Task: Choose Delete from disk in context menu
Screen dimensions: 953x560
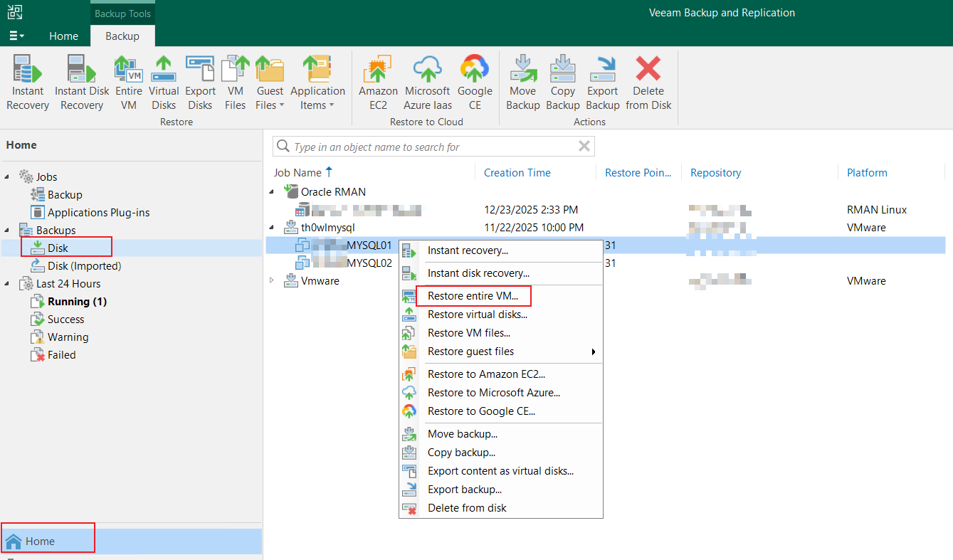Action: coord(501,508)
